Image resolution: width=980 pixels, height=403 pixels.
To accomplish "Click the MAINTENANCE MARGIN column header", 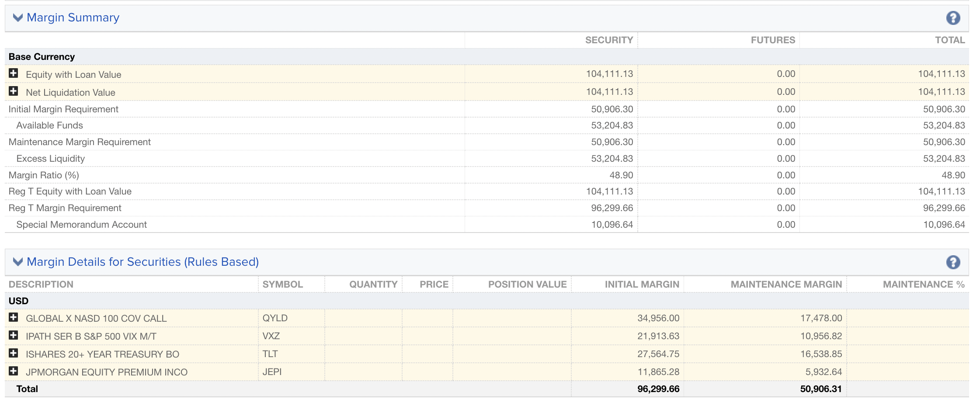I will (x=786, y=285).
